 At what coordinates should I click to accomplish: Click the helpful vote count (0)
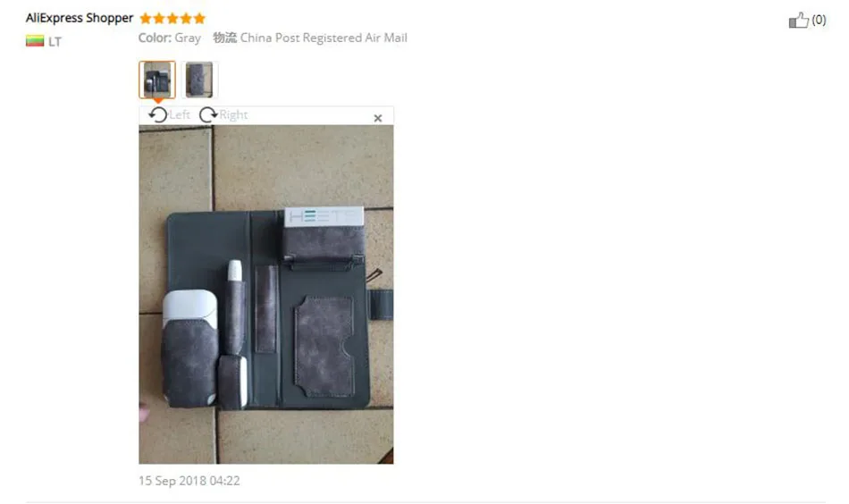pos(819,20)
